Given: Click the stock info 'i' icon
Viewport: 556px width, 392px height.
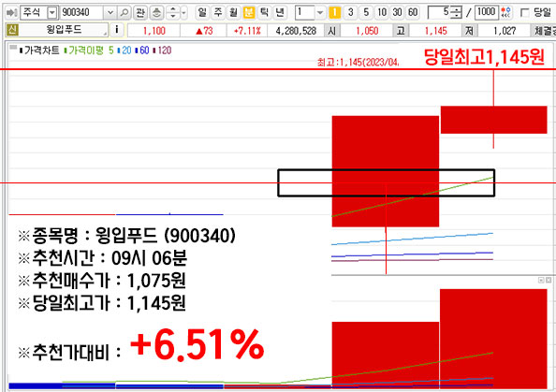Looking at the screenshot, I should (117, 30).
